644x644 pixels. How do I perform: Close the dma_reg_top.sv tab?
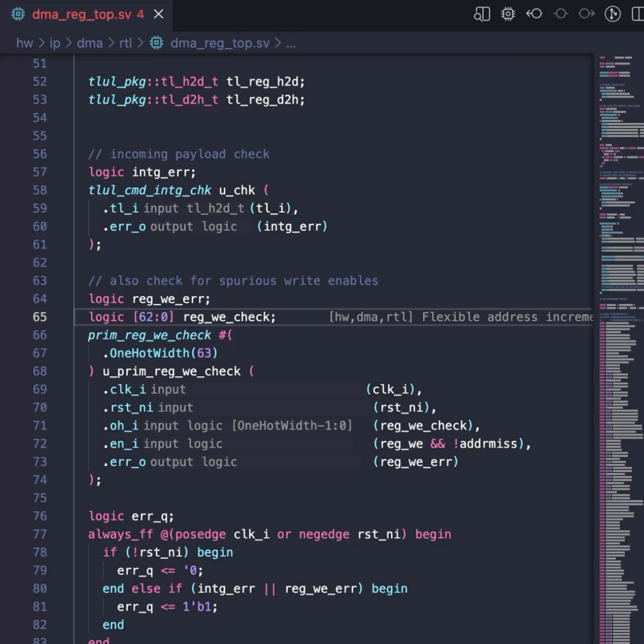click(158, 14)
